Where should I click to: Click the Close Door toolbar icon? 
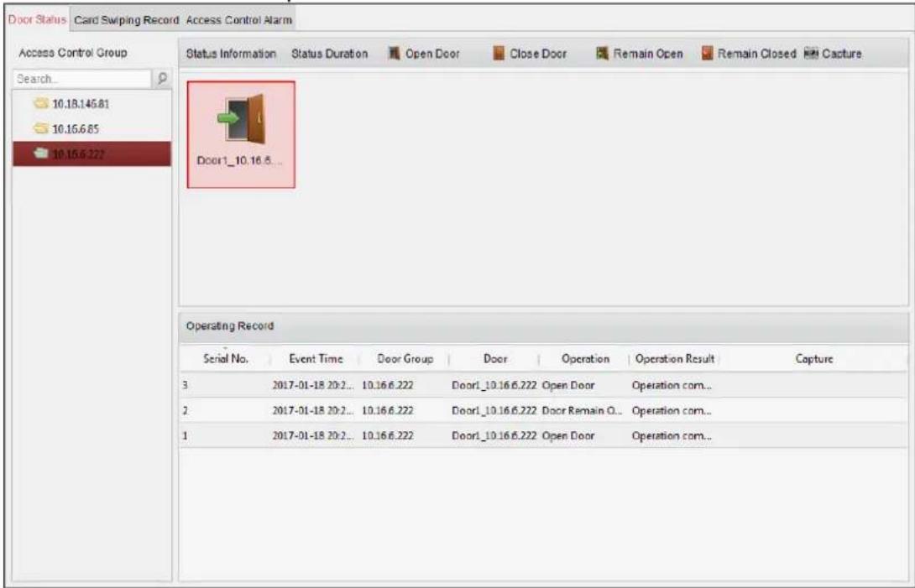tap(499, 54)
